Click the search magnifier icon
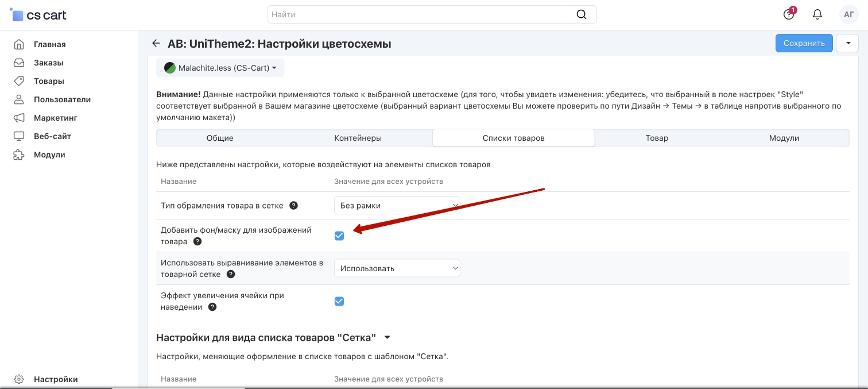 [x=582, y=14]
